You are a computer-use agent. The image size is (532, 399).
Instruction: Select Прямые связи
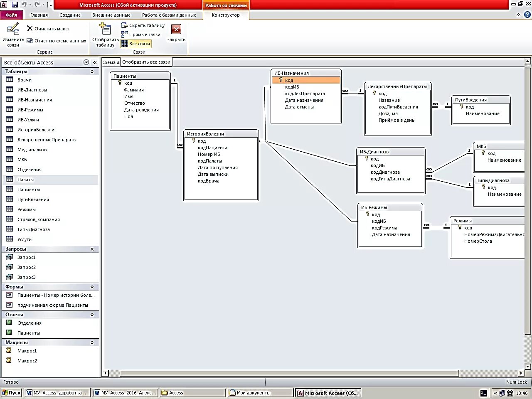[141, 34]
